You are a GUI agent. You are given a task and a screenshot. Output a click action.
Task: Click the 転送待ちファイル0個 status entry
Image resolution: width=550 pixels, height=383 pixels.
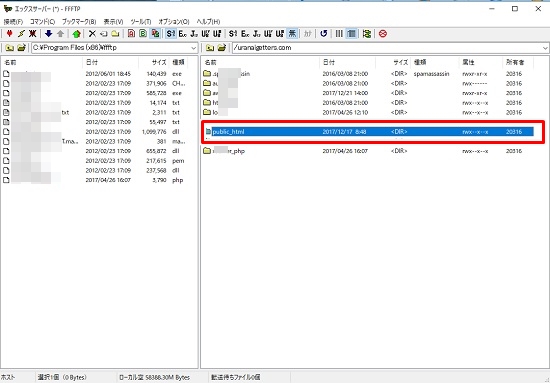click(x=236, y=378)
